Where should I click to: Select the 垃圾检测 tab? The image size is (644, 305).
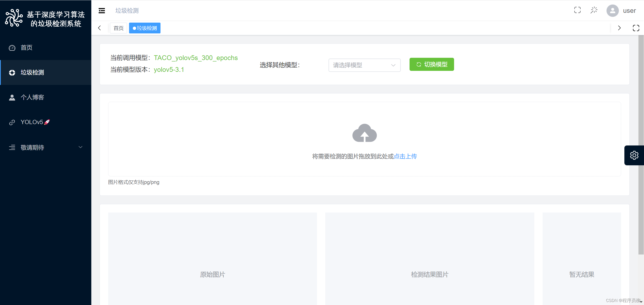click(145, 28)
